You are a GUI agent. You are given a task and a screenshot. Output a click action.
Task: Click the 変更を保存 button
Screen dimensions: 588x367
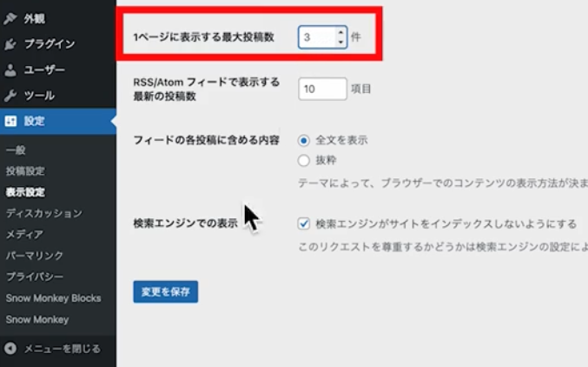(x=165, y=290)
